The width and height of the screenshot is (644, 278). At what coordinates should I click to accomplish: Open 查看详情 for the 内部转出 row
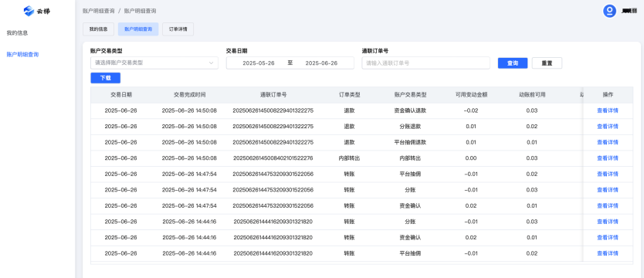point(608,158)
